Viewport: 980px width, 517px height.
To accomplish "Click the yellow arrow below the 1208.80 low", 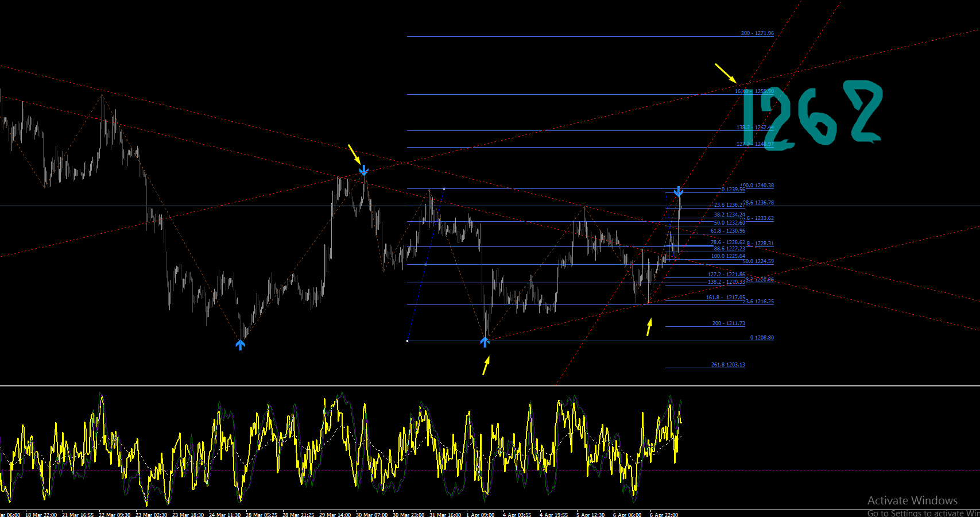I will pyautogui.click(x=486, y=365).
